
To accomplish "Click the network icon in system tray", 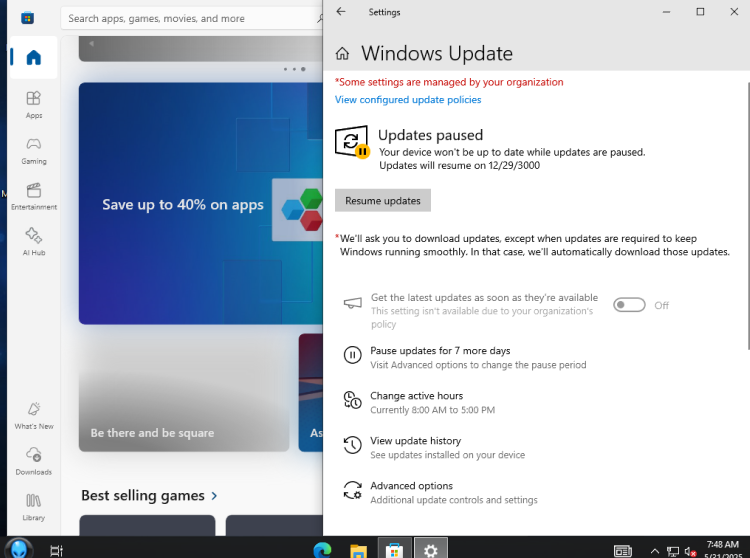I will (673, 552).
